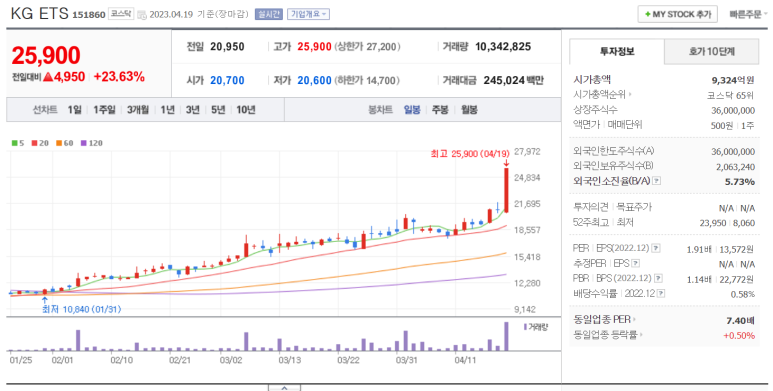The width and height of the screenshot is (773, 391).
Task: Open the 호가 10단계 tab
Action: click(x=711, y=51)
